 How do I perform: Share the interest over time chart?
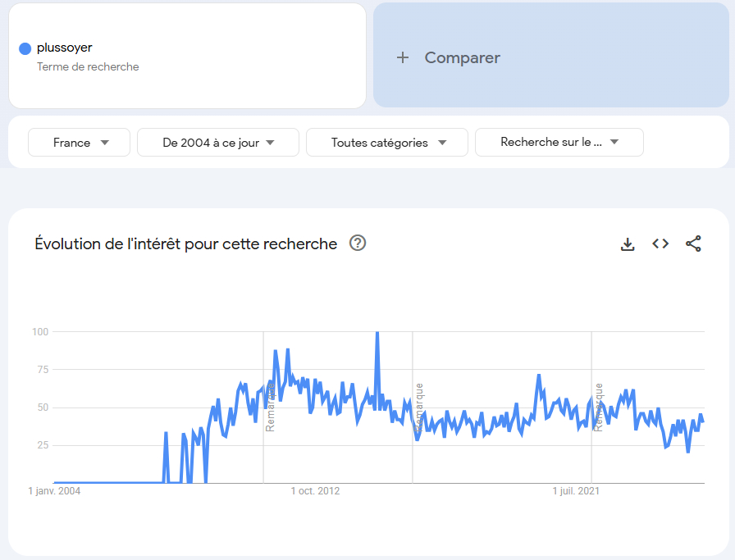[x=693, y=244]
